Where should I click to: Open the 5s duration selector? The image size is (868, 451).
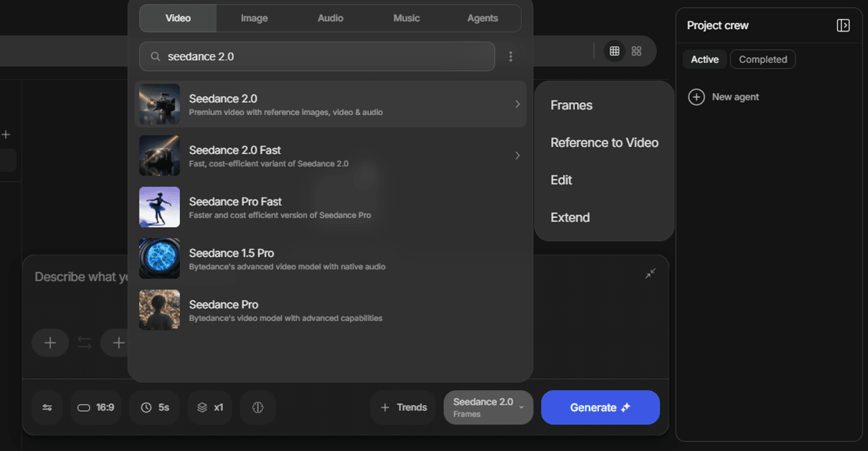click(154, 408)
